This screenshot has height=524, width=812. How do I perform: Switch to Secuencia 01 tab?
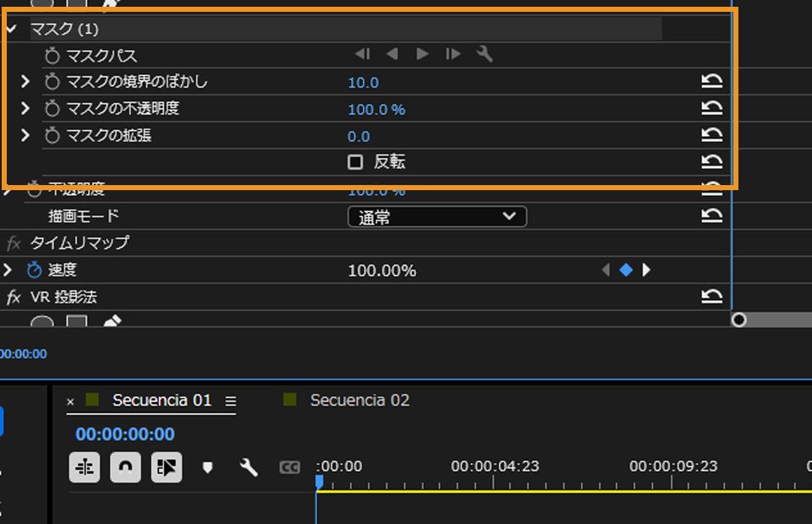pos(162,401)
